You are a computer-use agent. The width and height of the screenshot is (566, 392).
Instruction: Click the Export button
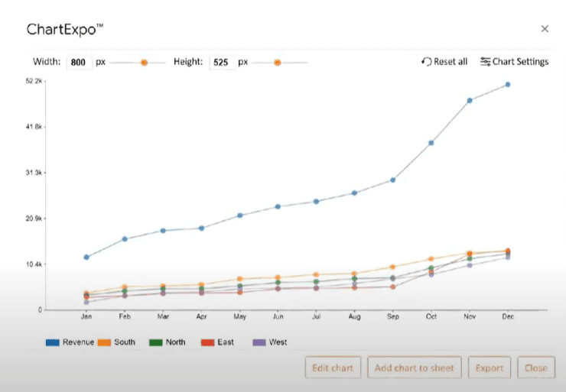489,368
